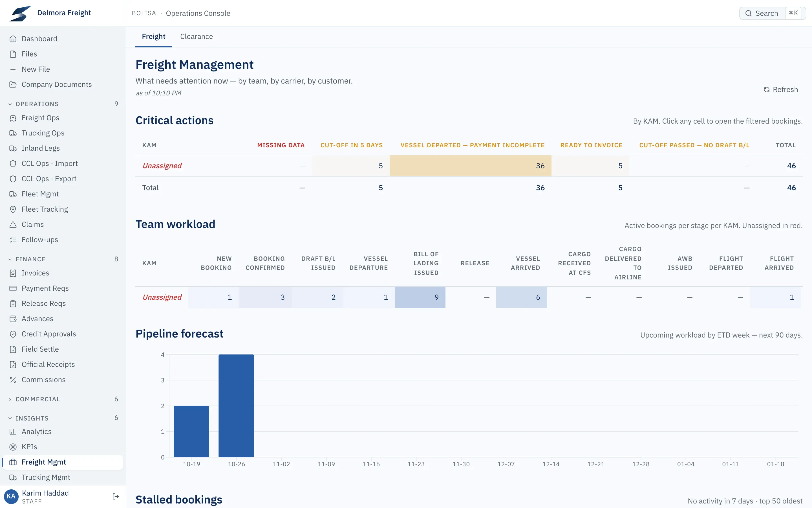
Task: Go to Fleet Tracking page
Action: [63, 209]
